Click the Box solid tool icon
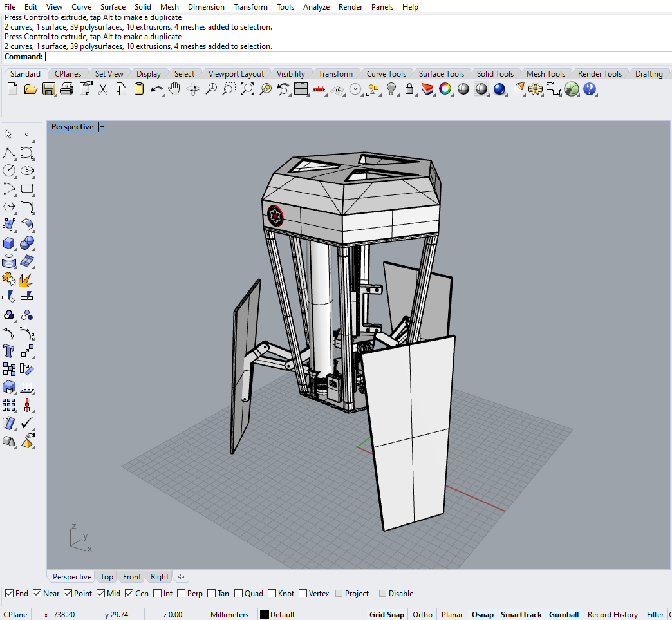 pyautogui.click(x=9, y=243)
